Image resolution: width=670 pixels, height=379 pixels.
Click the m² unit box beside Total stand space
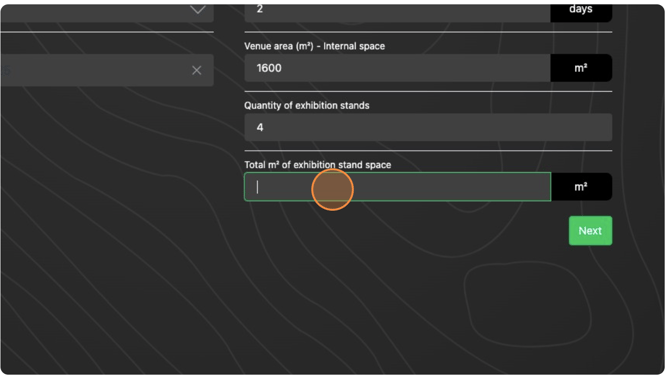tap(581, 187)
